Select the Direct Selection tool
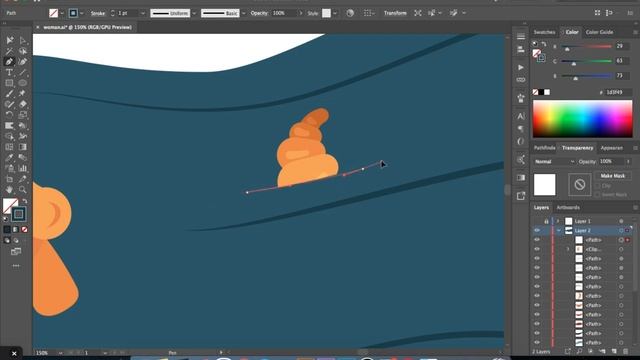 pyautogui.click(x=23, y=40)
